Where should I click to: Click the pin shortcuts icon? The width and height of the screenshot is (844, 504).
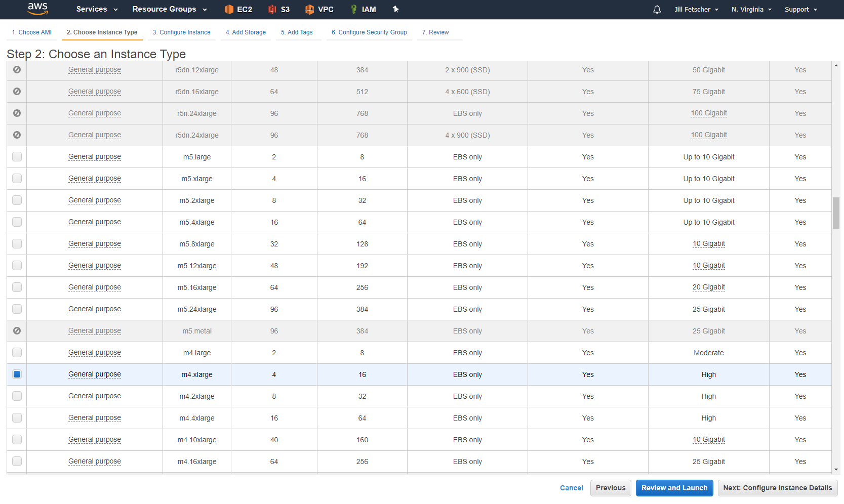coord(396,9)
